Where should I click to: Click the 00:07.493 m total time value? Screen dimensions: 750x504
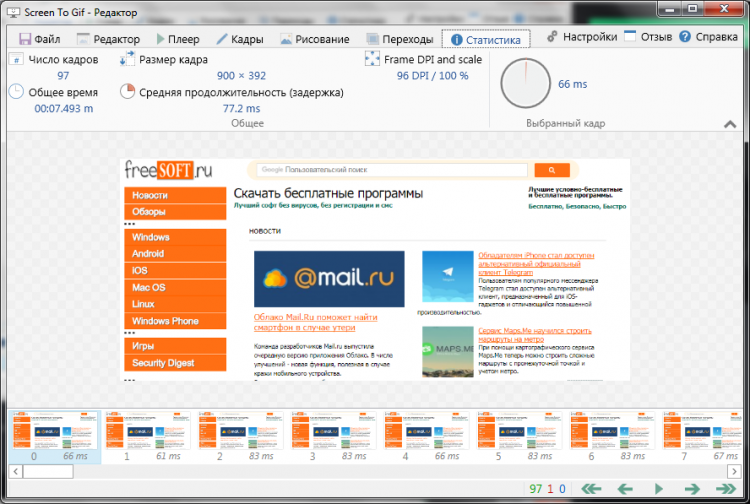point(64,109)
